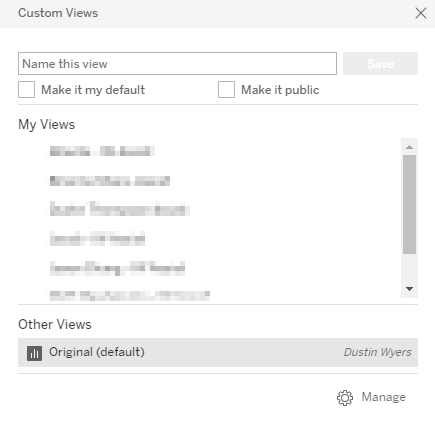Click the Dustin Wyers owner name
This screenshot has width=435, height=425.
[x=378, y=352]
